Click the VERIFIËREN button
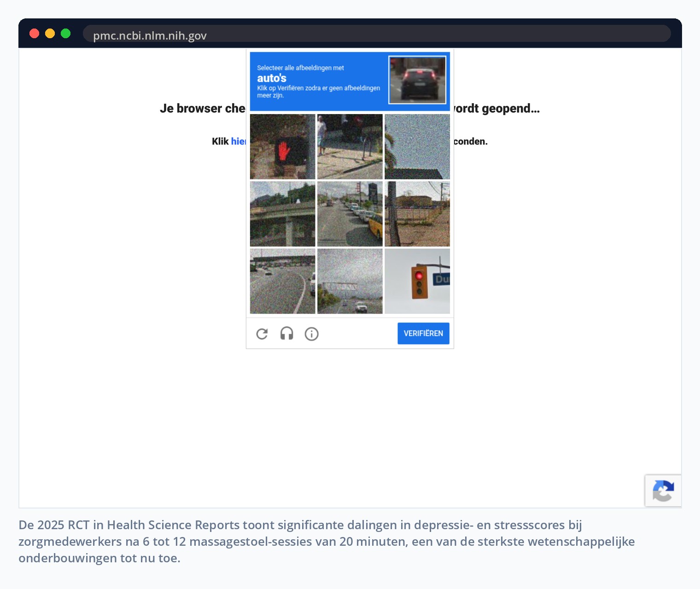The width and height of the screenshot is (700, 589). 424,334
